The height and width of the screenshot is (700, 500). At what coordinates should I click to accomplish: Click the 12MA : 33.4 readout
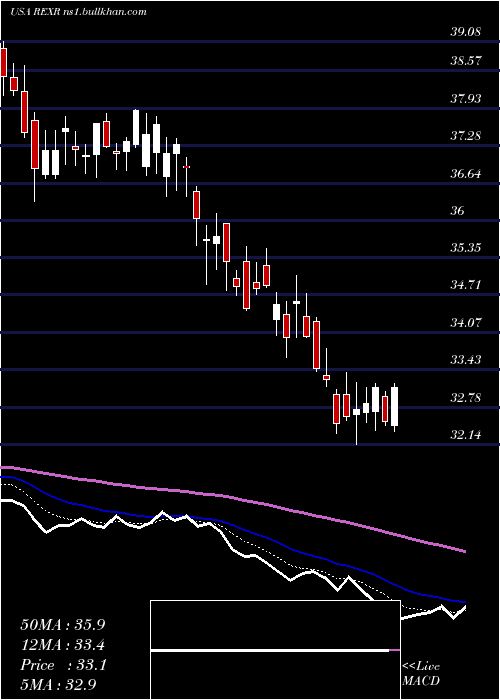(x=62, y=645)
